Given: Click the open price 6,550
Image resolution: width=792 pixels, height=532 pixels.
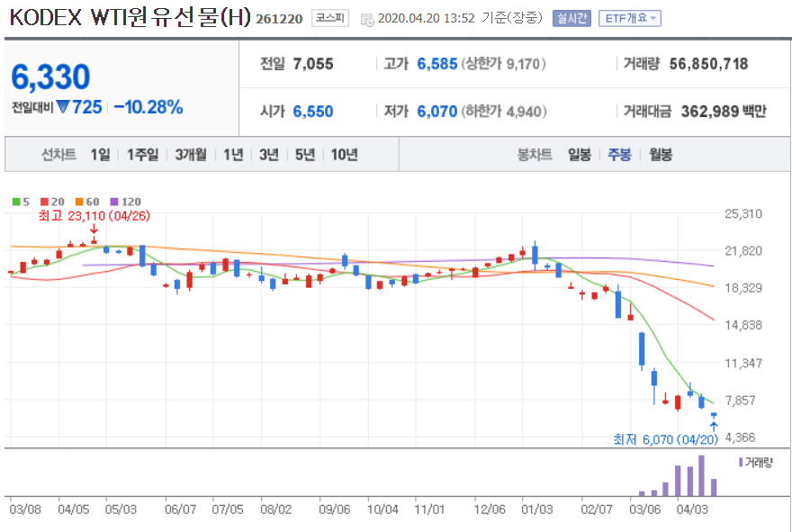Looking at the screenshot, I should click(x=313, y=111).
